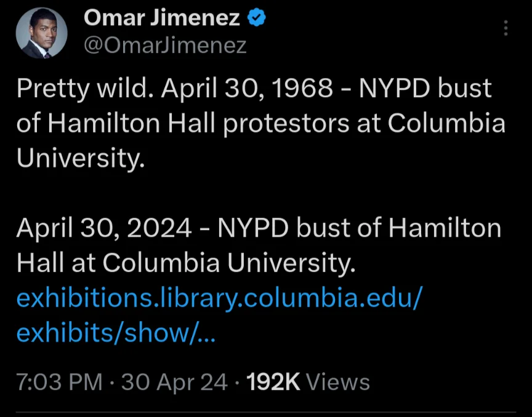
Task: Click the "Hall at Columbia University." line
Action: (x=186, y=264)
